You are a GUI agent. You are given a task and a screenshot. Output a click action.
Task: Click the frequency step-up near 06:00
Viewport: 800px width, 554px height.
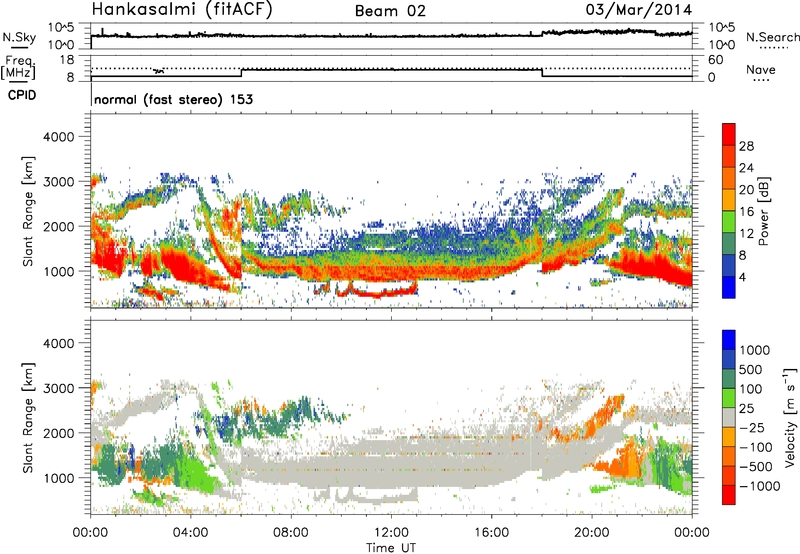pyautogui.click(x=241, y=72)
